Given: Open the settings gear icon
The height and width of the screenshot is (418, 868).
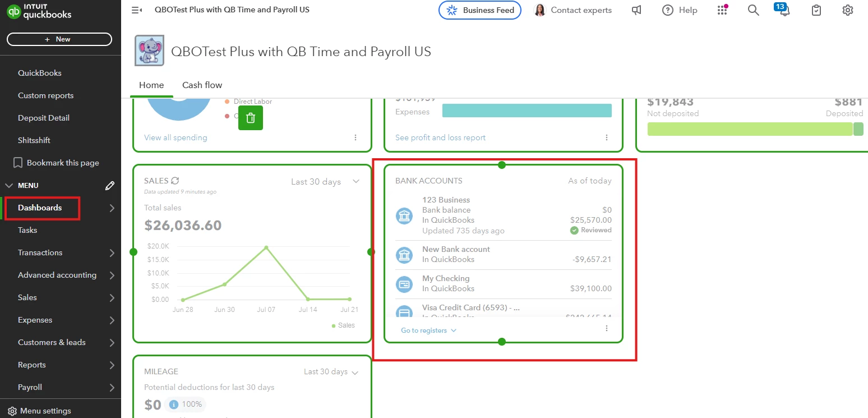Looking at the screenshot, I should (x=848, y=10).
